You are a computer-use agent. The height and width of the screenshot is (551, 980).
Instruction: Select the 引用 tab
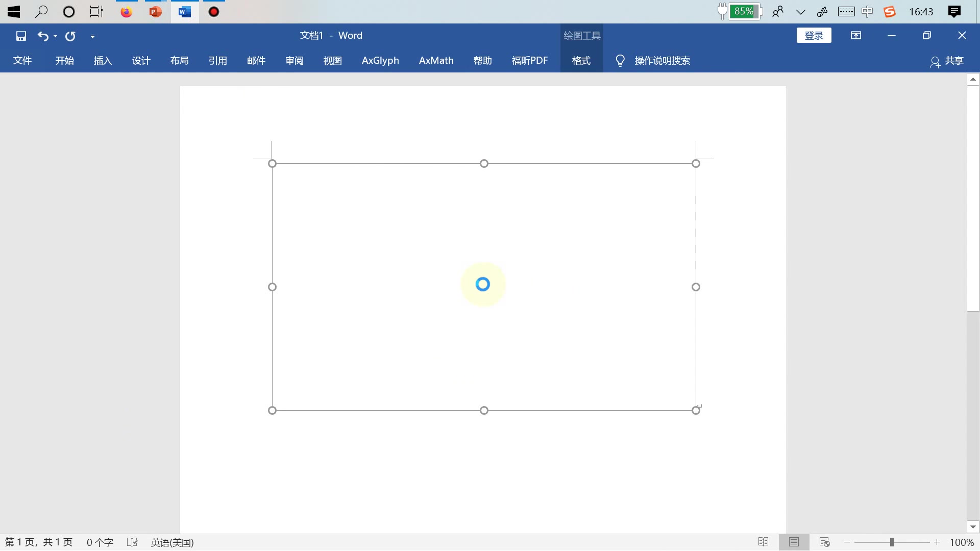coord(218,61)
